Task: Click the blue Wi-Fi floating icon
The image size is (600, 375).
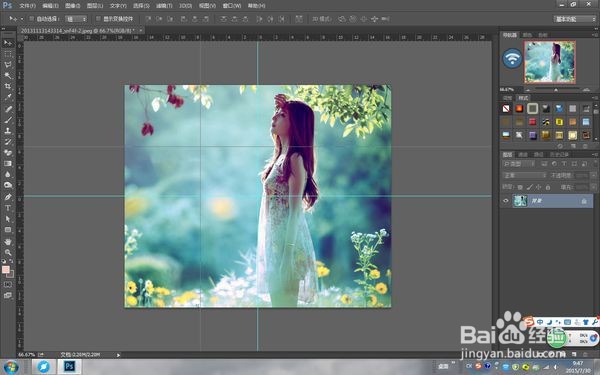Action: point(512,59)
